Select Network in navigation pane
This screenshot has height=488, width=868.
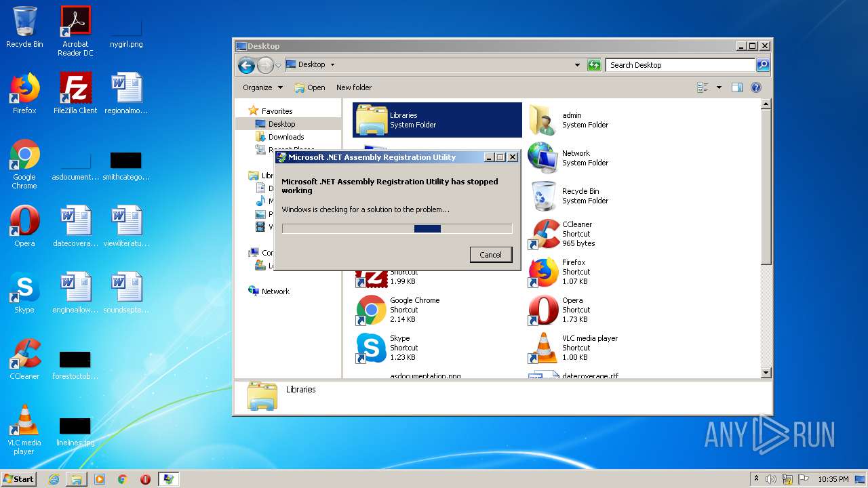275,291
